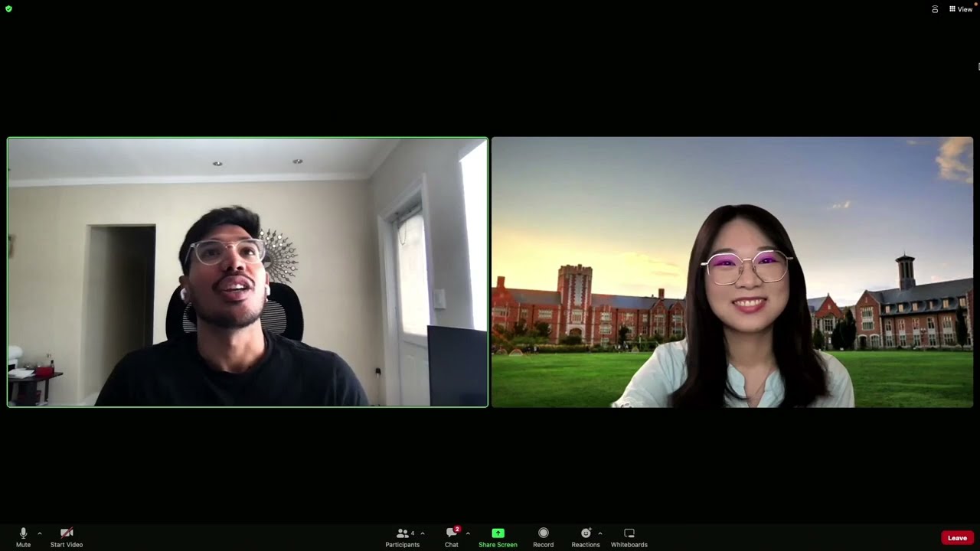The width and height of the screenshot is (980, 551).
Task: Expand the Chat options chevron
Action: (x=468, y=533)
